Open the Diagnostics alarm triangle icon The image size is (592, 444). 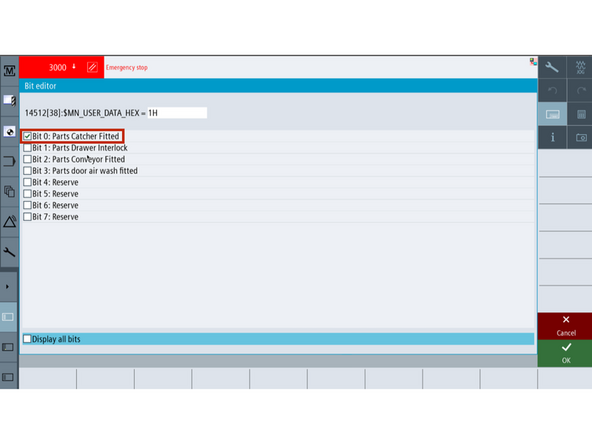[9, 221]
